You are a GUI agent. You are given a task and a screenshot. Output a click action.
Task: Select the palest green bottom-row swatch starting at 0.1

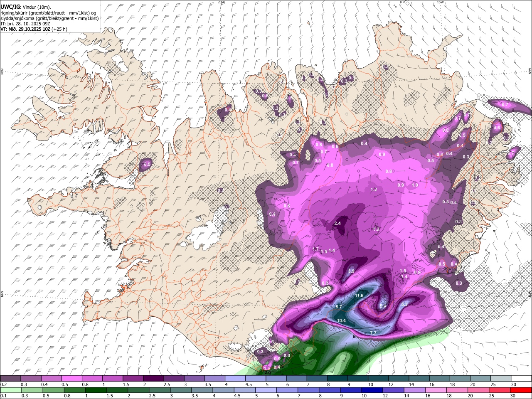[x=11, y=390]
